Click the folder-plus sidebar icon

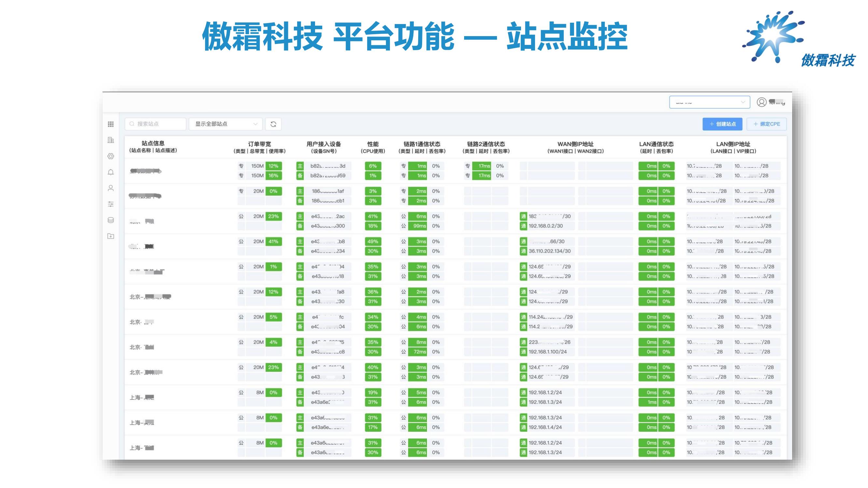[x=111, y=236]
